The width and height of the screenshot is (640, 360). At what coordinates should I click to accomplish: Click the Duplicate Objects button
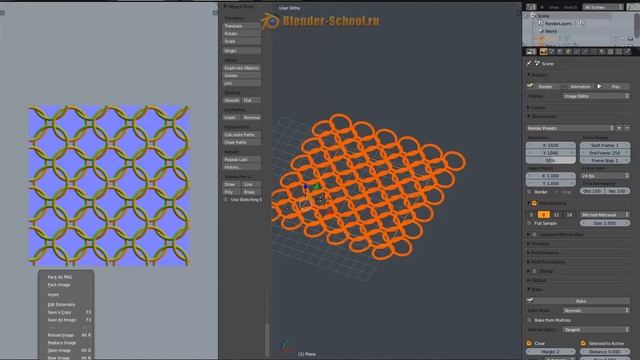(x=242, y=68)
